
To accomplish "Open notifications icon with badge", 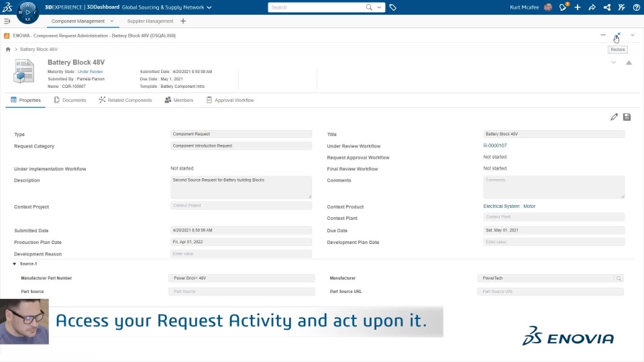I will [563, 7].
